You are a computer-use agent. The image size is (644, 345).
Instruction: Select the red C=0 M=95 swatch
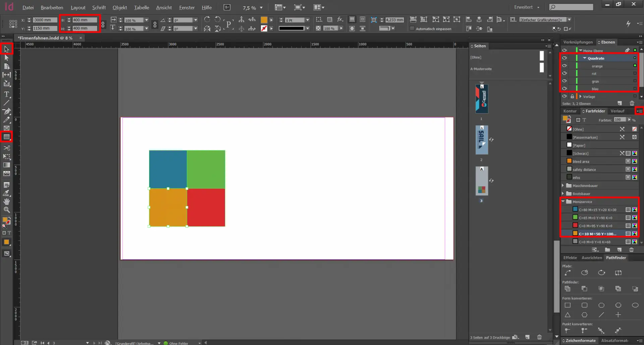pos(595,226)
